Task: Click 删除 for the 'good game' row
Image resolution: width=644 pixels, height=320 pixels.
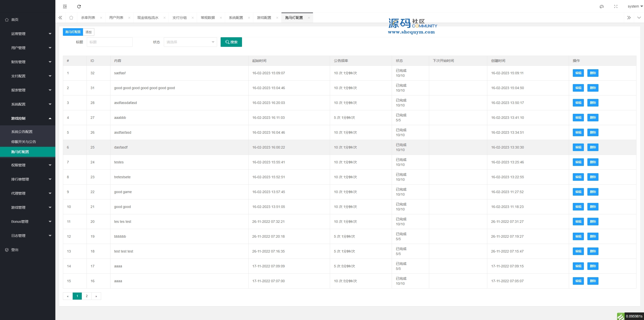Action: tap(592, 192)
